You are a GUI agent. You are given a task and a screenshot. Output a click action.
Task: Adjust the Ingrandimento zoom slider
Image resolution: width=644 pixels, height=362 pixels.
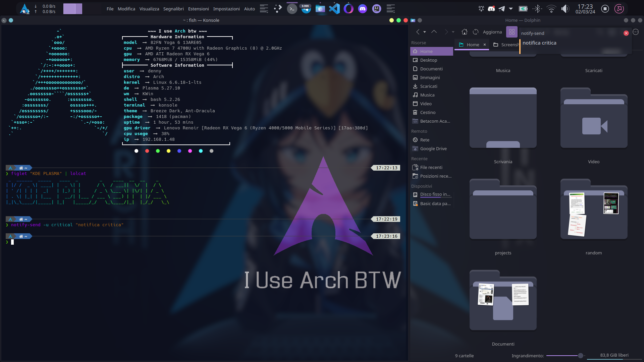581,356
